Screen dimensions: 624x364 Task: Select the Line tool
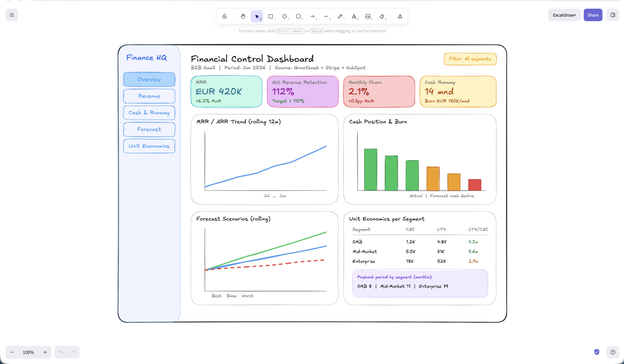(326, 16)
